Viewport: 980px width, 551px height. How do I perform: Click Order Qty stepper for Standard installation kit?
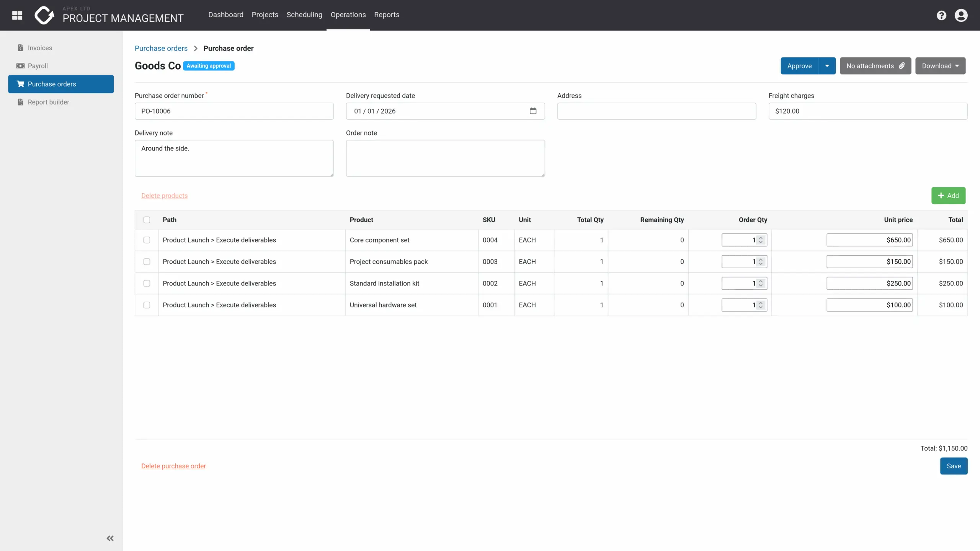(761, 283)
